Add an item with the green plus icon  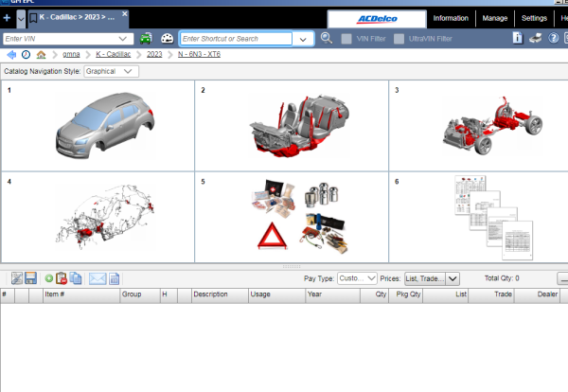pyautogui.click(x=49, y=278)
